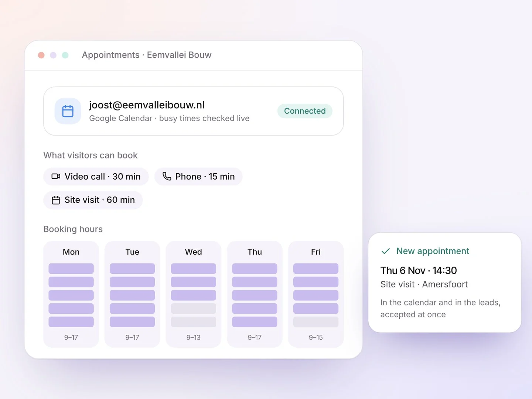Open the Fri booking hours column
Screen dimensions: 532x399
click(x=316, y=294)
